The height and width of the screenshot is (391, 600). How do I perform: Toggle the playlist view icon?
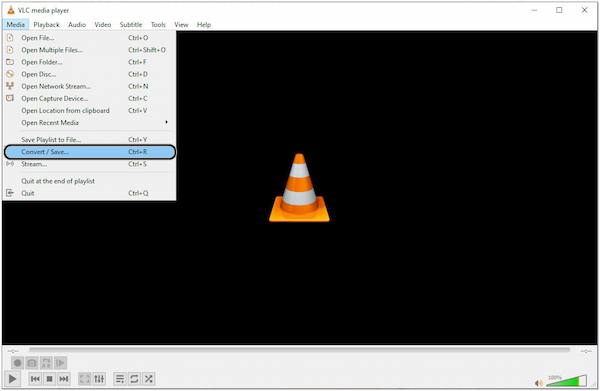tap(120, 379)
